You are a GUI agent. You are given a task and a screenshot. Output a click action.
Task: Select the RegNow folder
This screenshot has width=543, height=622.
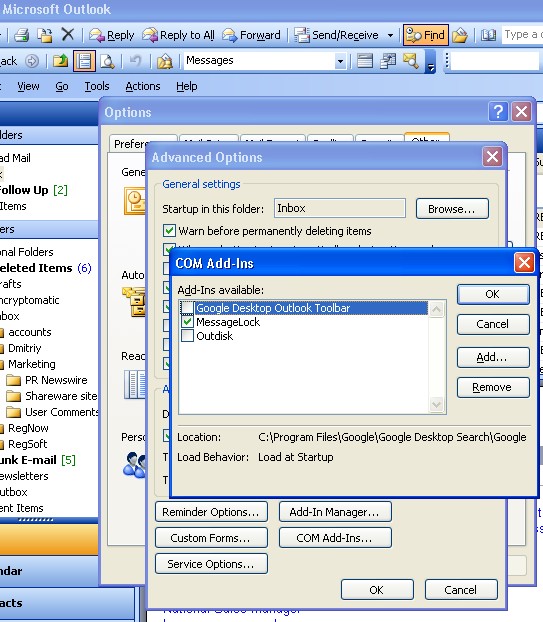click(x=28, y=428)
